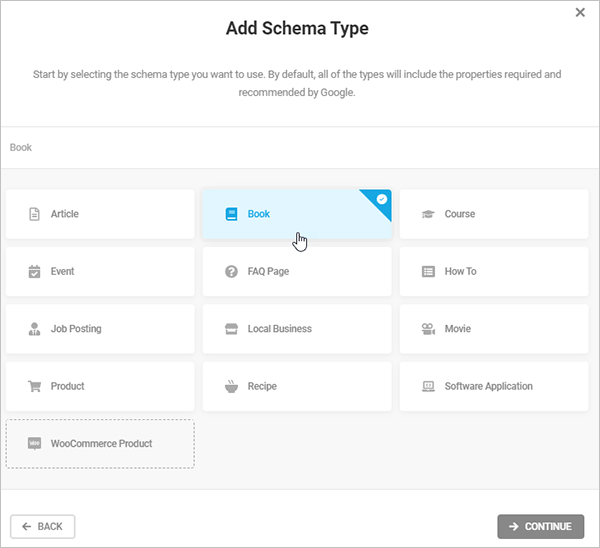600x548 pixels.
Task: Click the WooCommerce Product woo icon
Action: 34,444
